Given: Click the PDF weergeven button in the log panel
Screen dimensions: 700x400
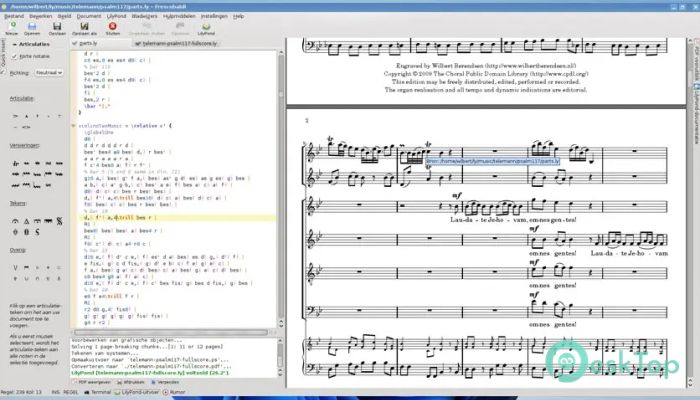Looking at the screenshot, I should (91, 382).
